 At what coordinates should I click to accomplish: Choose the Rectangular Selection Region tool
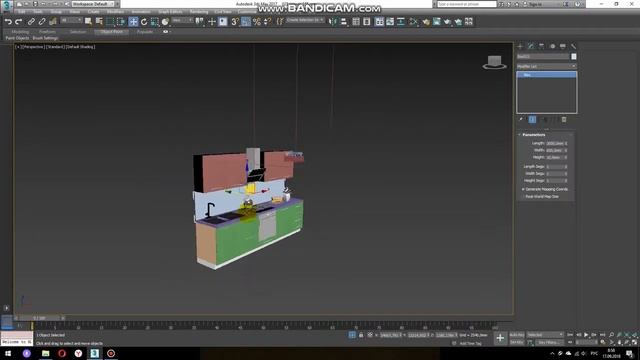pos(110,22)
